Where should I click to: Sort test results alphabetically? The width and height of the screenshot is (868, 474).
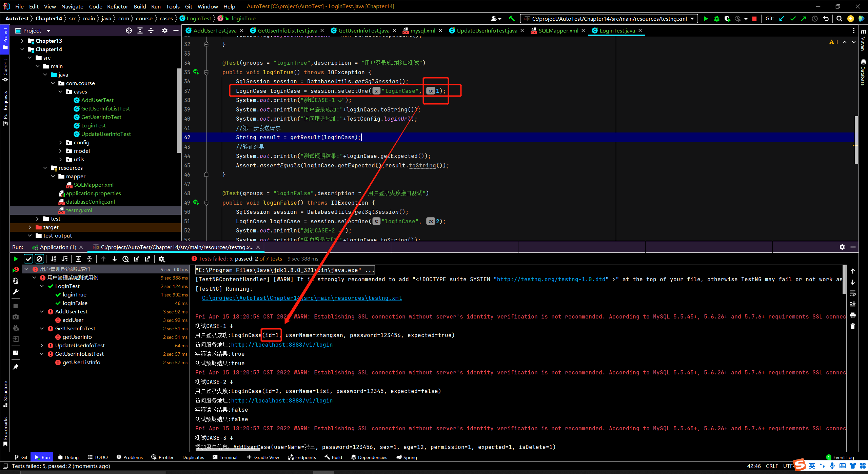(x=54, y=259)
